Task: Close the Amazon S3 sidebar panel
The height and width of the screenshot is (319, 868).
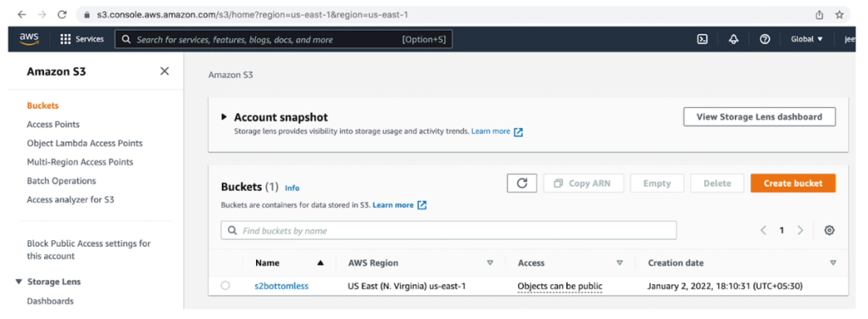Action: (164, 71)
